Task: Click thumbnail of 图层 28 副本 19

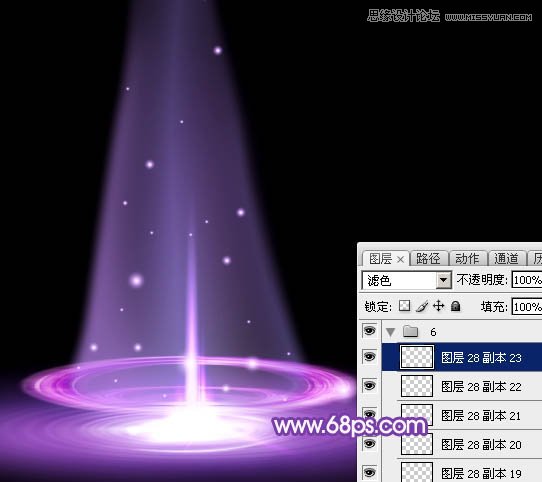Action: pos(417,472)
